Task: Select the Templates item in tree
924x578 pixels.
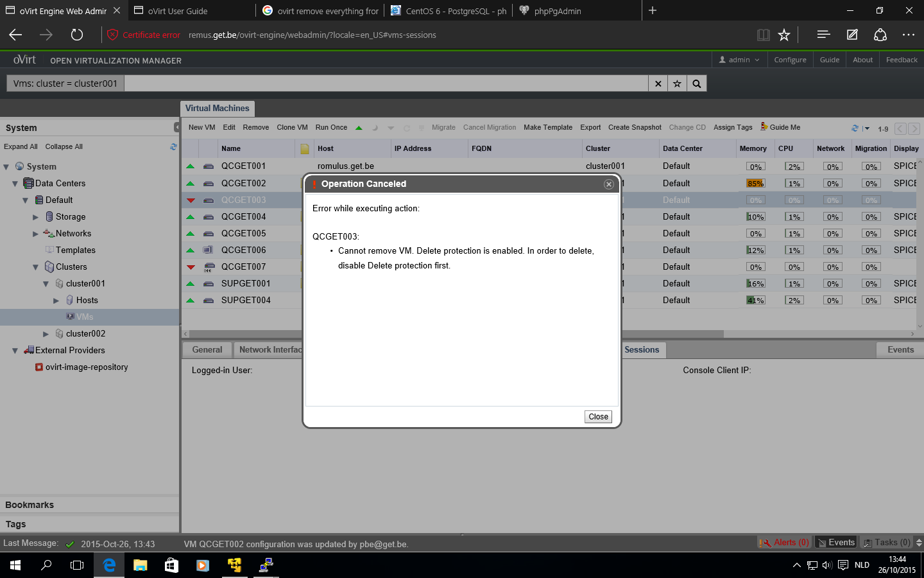Action: tap(75, 250)
